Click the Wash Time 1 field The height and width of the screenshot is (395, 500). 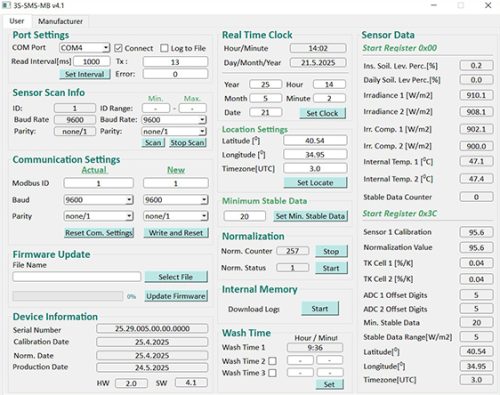315,348
